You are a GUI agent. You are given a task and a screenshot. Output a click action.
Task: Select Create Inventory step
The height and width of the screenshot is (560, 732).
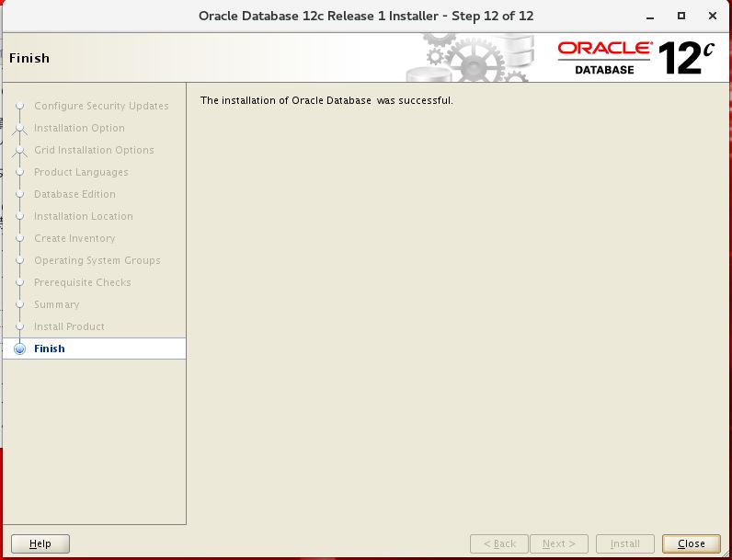click(74, 238)
